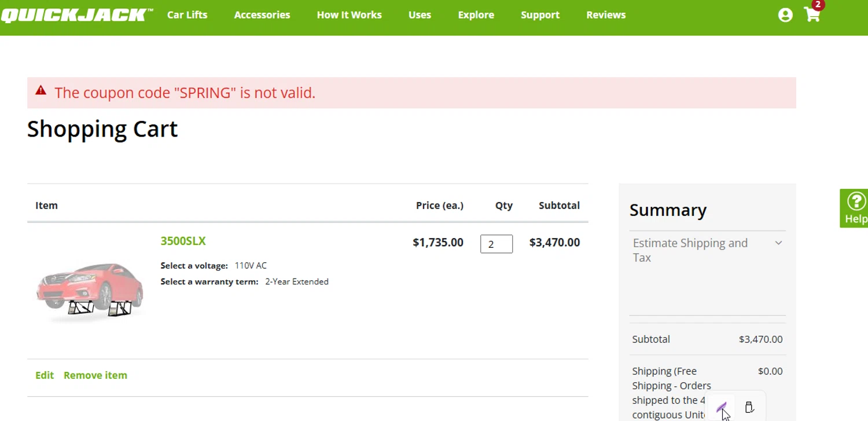
Task: Click the cart item count badge
Action: tap(818, 5)
